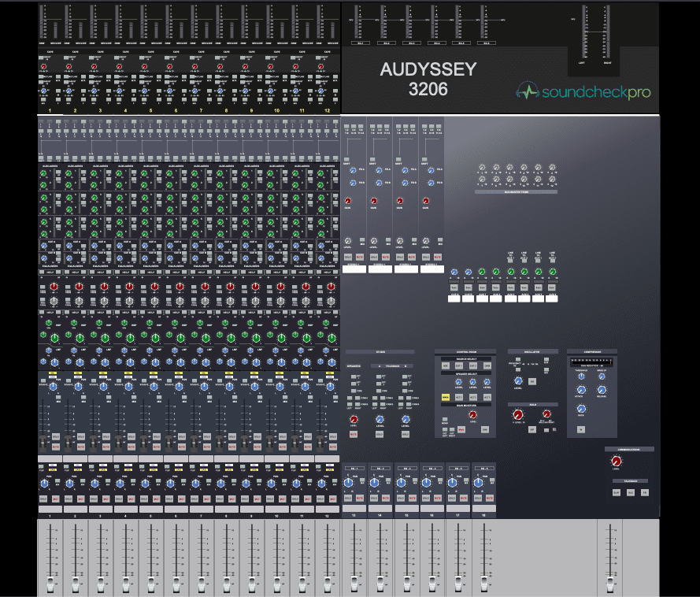Click the channel 13 scribble strip
Image resolution: width=700 pixels, height=597 pixels.
[x=354, y=508]
